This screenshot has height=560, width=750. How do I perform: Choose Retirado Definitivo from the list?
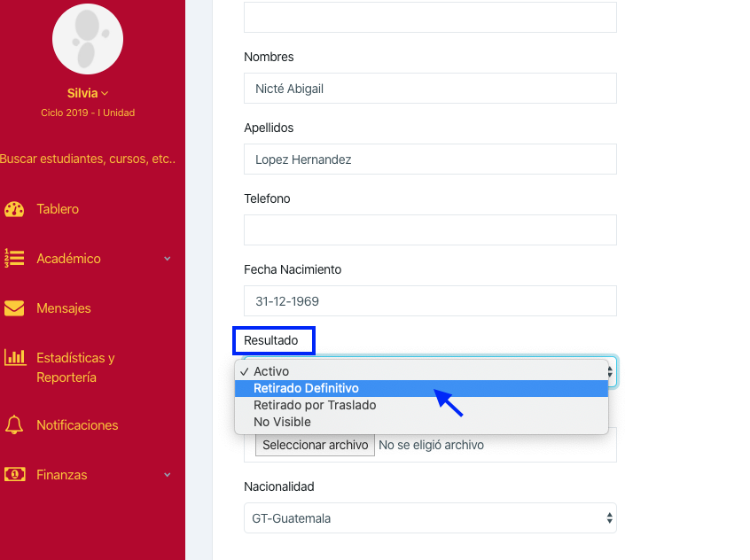(421, 388)
